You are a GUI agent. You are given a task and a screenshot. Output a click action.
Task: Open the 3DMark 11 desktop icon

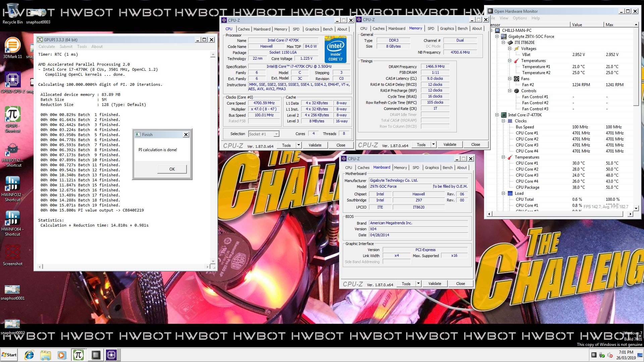coord(12,48)
